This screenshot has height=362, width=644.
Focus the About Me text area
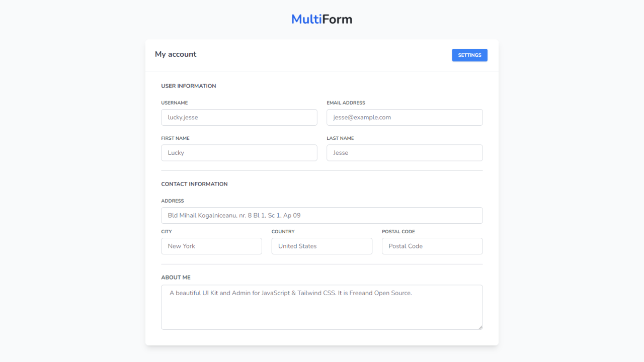[x=321, y=307]
